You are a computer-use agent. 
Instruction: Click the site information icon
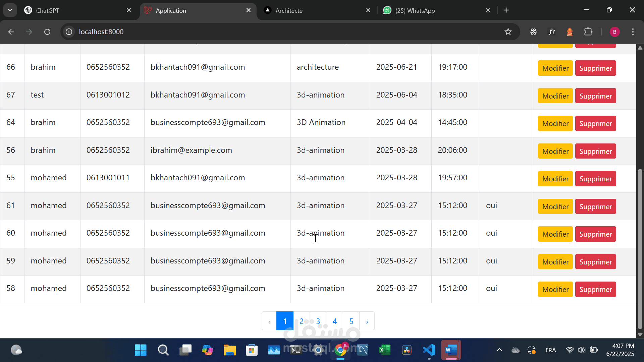point(69,32)
